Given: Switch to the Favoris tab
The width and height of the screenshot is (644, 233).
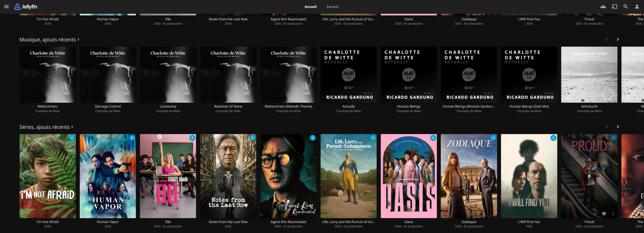Looking at the screenshot, I should [333, 7].
